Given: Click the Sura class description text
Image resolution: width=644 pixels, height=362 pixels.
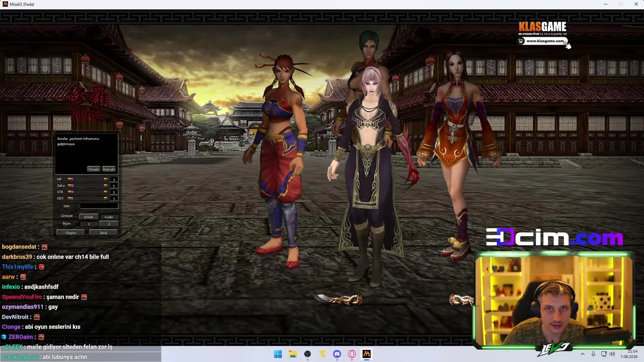Looking at the screenshot, I should tap(78, 141).
